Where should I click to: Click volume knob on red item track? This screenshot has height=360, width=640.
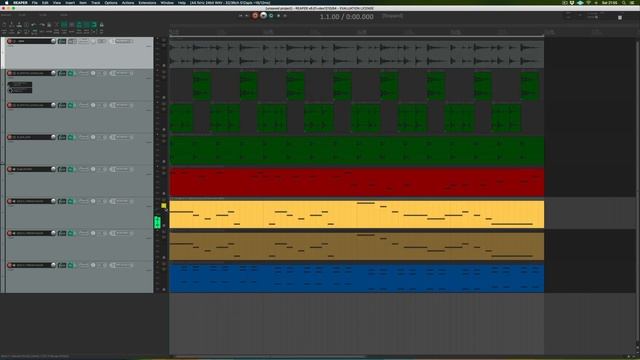point(53,169)
